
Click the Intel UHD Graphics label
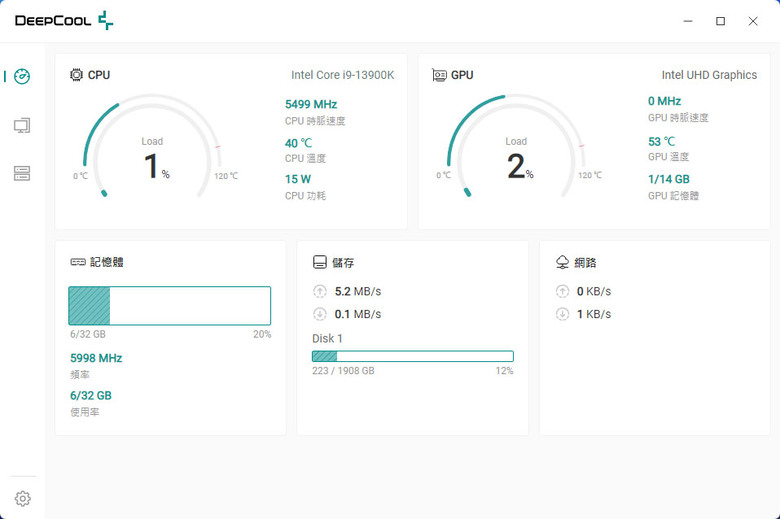tap(709, 75)
